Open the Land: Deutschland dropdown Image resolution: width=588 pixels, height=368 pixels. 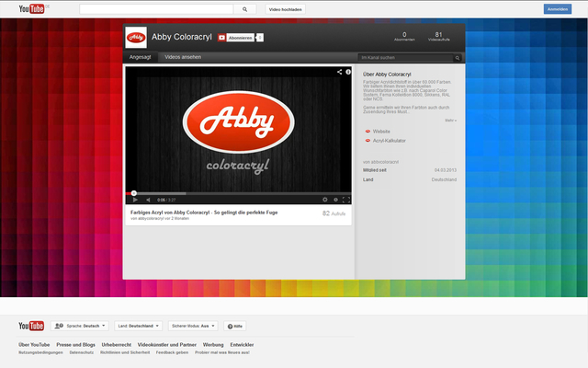click(x=139, y=326)
